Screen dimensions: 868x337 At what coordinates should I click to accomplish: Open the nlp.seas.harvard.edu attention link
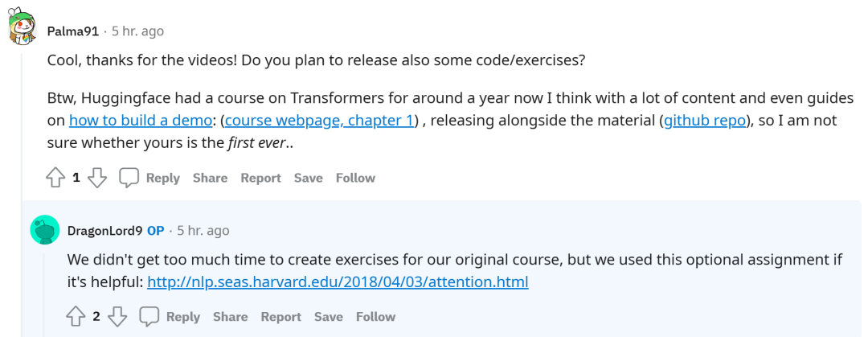point(338,282)
